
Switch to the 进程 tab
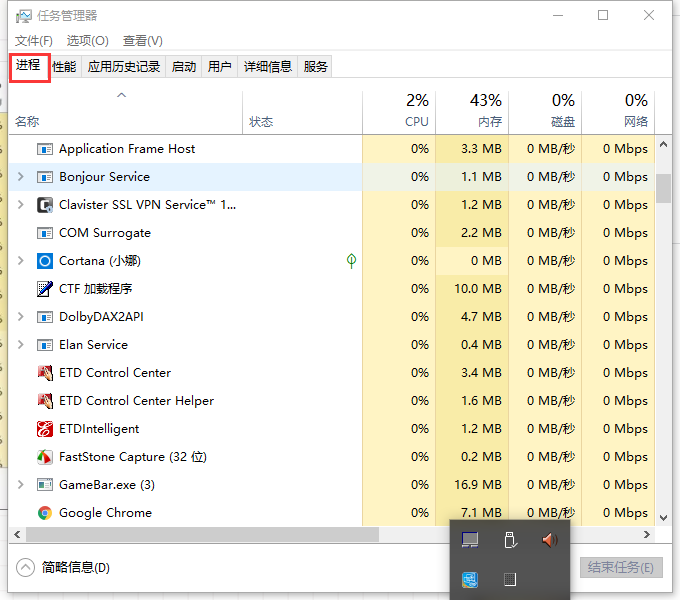pyautogui.click(x=29, y=66)
